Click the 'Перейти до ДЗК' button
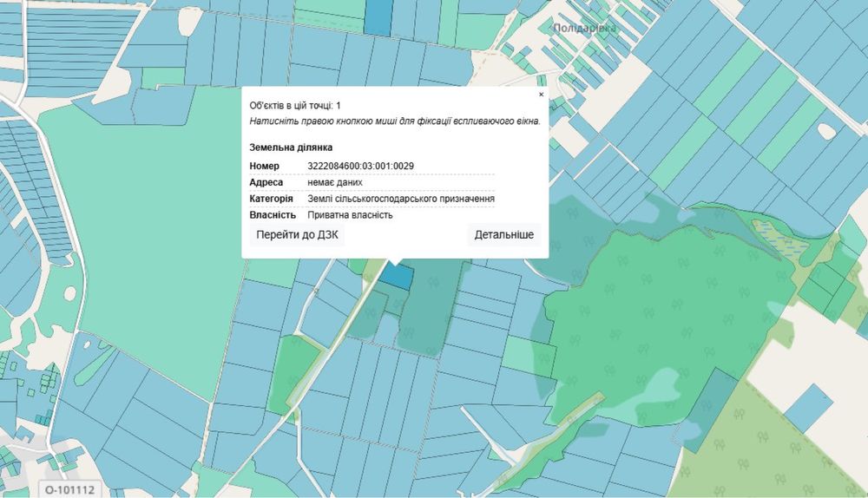 click(x=297, y=234)
